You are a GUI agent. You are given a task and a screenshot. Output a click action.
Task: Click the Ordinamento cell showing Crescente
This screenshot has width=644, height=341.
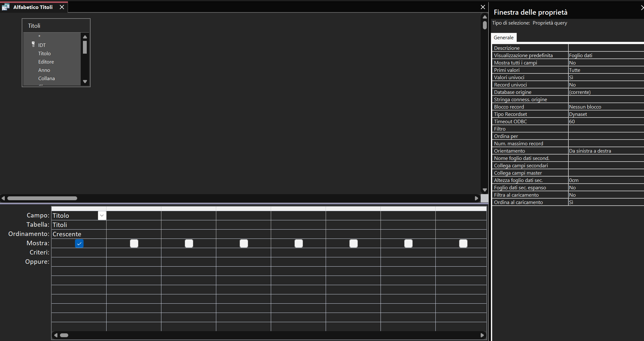tap(79, 234)
